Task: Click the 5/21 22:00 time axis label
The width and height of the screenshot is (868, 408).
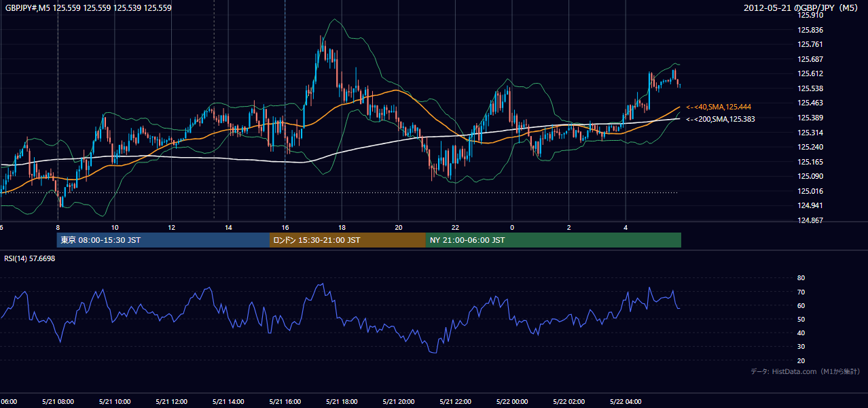Action: coord(455,401)
